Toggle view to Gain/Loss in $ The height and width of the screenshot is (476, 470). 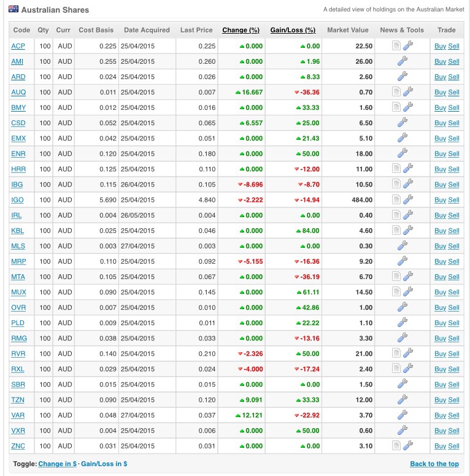point(104,464)
